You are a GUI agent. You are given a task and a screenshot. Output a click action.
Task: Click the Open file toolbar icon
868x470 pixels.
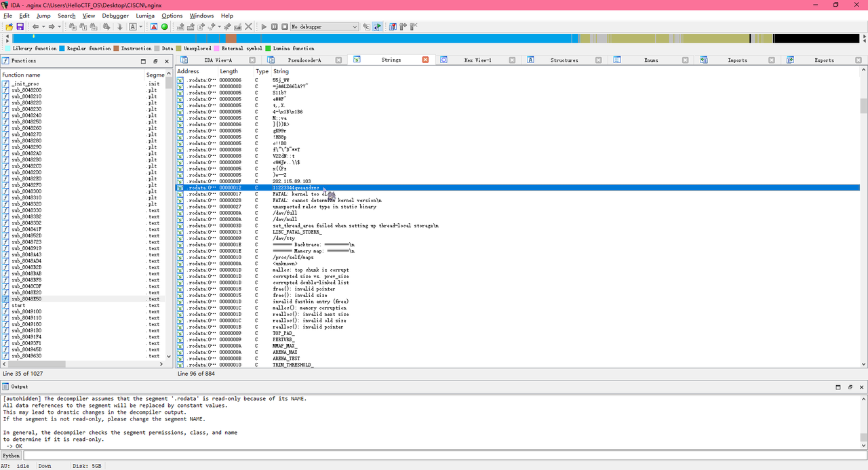pyautogui.click(x=9, y=26)
